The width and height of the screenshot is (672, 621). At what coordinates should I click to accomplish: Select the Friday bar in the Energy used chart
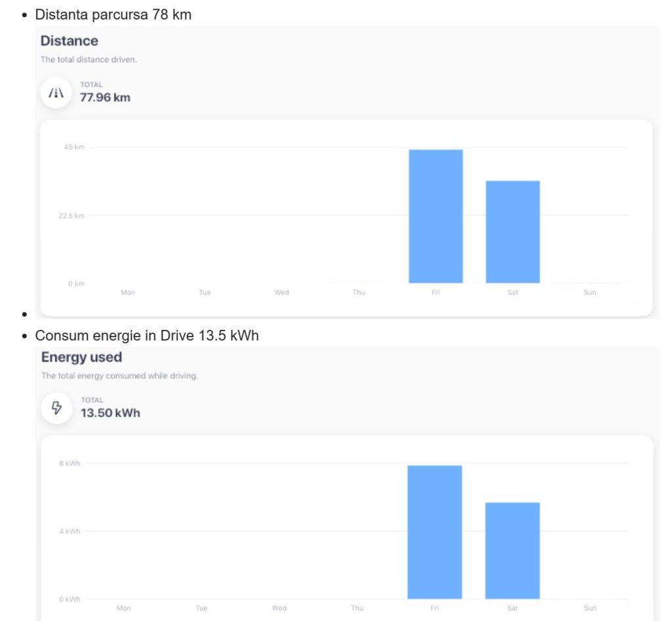434,532
